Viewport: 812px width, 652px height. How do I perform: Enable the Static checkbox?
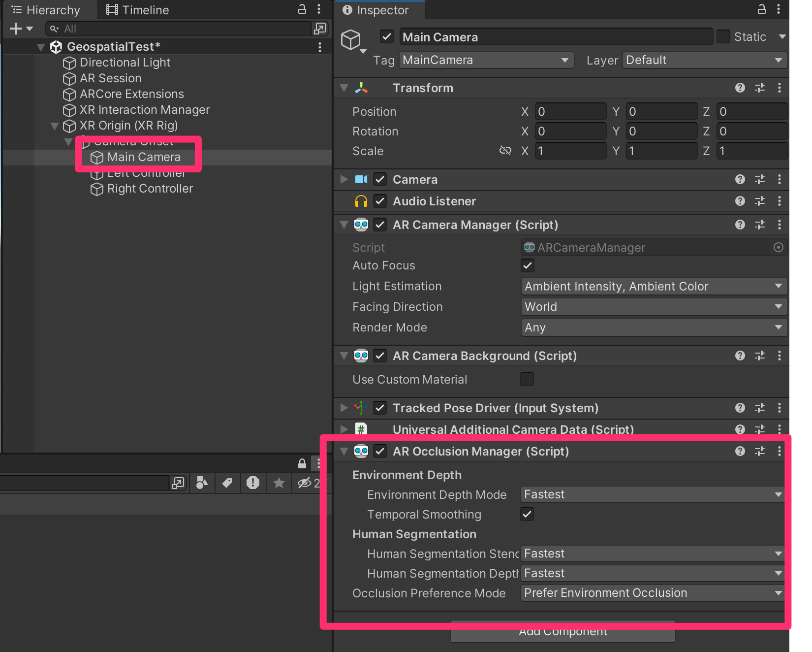(x=723, y=36)
